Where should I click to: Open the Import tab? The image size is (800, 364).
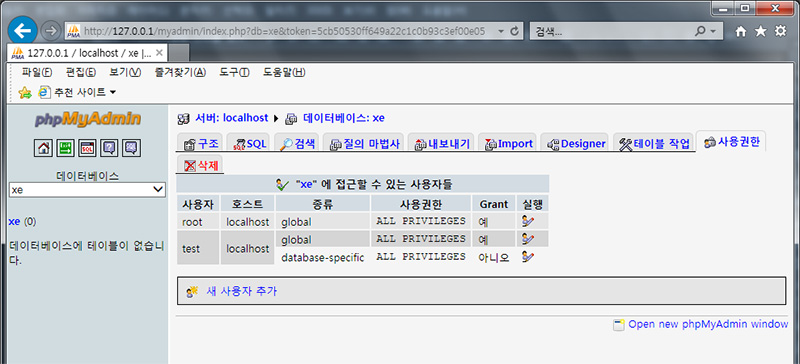[x=508, y=144]
